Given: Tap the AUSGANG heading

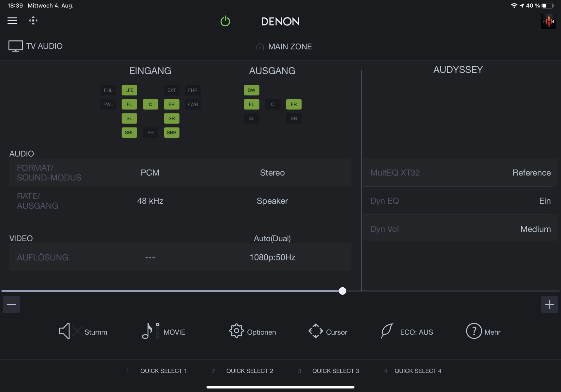Looking at the screenshot, I should tap(272, 71).
